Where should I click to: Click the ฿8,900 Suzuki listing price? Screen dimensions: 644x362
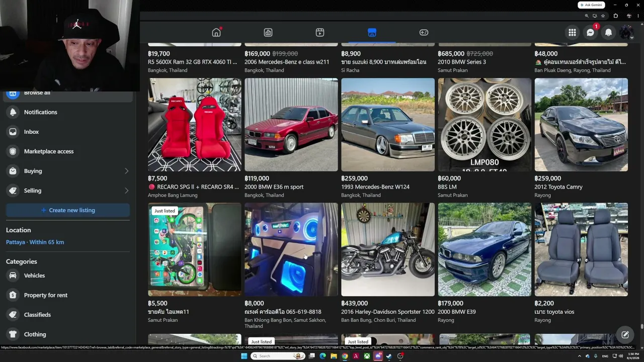click(351, 54)
